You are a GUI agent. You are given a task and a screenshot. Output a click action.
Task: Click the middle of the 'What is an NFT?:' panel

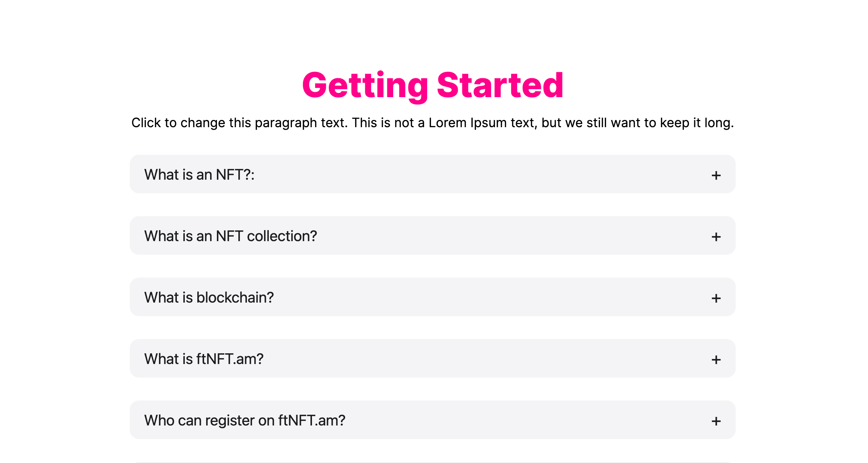432,174
